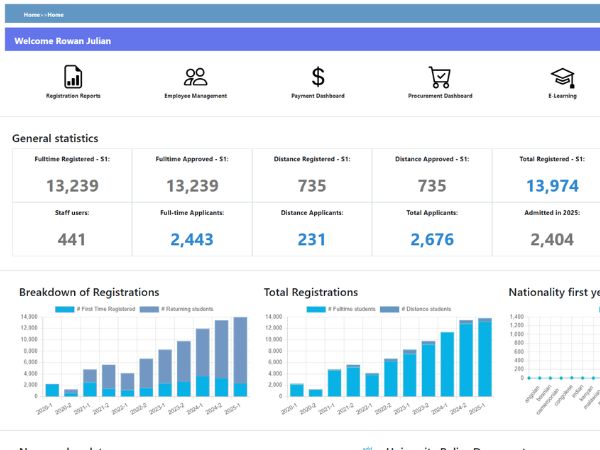Image resolution: width=600 pixels, height=450 pixels.
Task: Click the second Home breadcrumb item
Action: (55, 15)
